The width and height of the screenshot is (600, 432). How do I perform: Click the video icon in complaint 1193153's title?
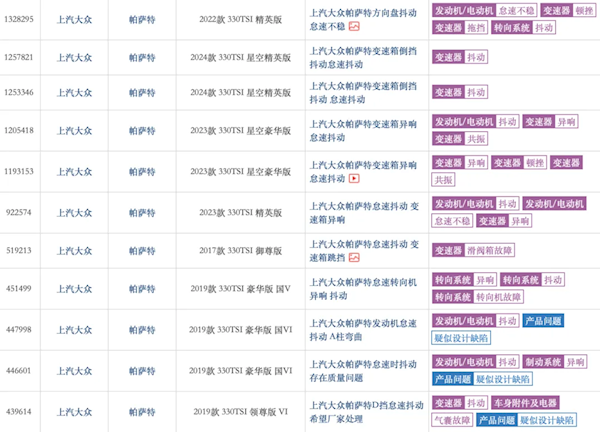pos(354,178)
